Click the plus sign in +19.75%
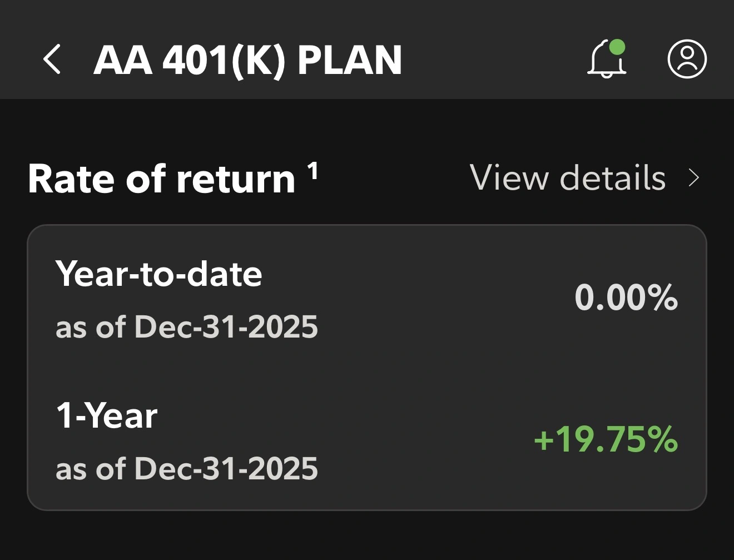Viewport: 734px width, 560px height. (x=543, y=440)
